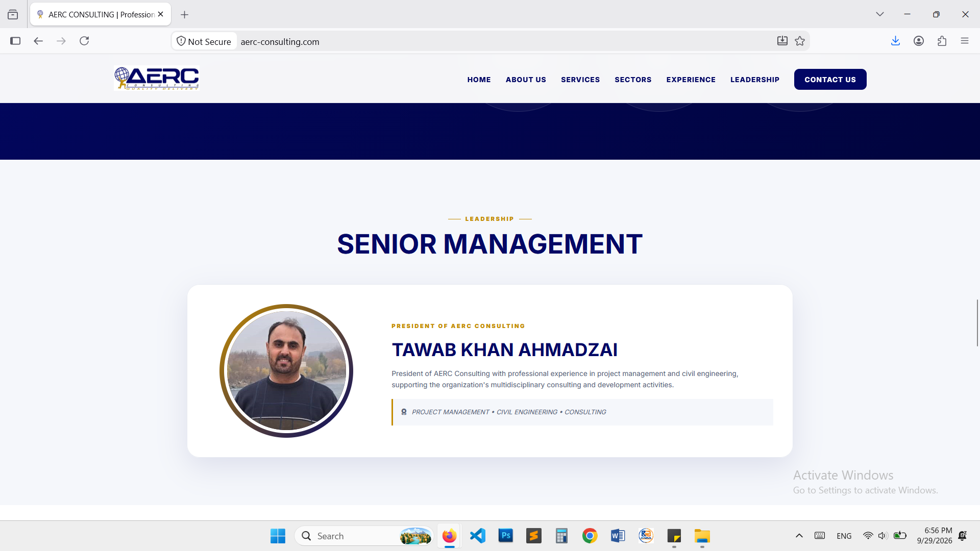
Task: Open the Windows Start menu
Action: click(x=278, y=536)
